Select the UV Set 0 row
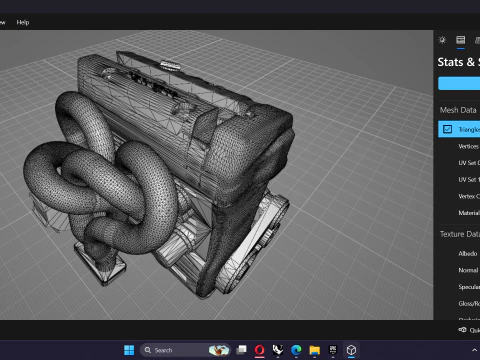 (459, 163)
